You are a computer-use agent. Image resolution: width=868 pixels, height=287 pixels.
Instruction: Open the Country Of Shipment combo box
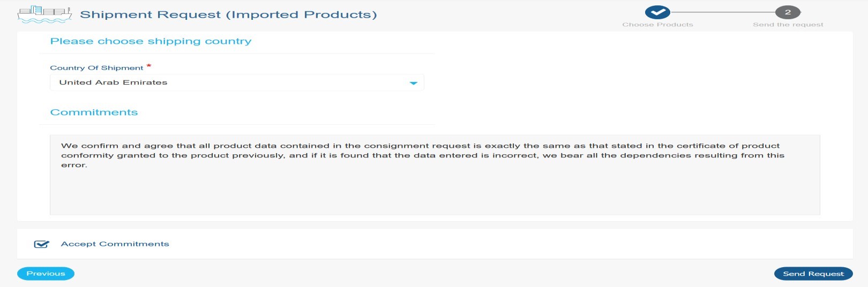(x=237, y=82)
